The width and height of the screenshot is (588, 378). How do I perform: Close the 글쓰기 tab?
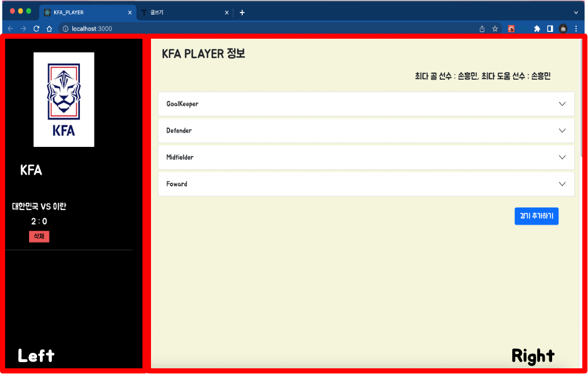[x=227, y=13]
